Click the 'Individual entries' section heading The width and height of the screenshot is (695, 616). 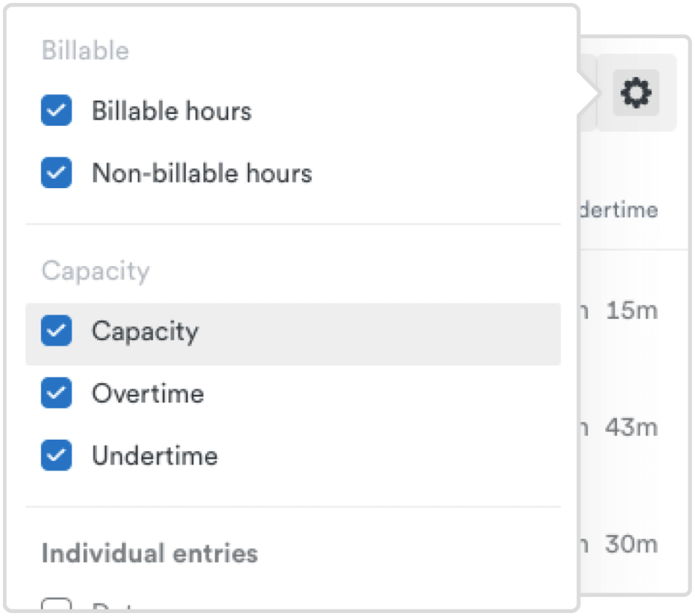click(x=150, y=554)
